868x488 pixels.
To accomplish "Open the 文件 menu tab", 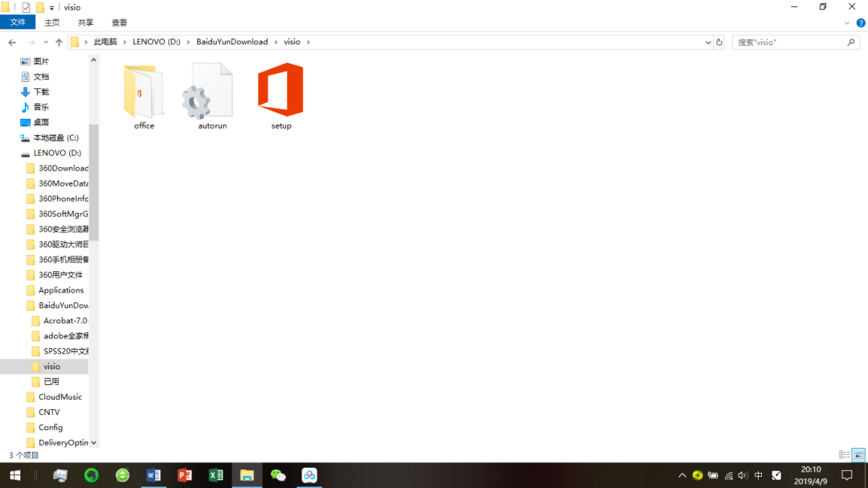I will [18, 23].
